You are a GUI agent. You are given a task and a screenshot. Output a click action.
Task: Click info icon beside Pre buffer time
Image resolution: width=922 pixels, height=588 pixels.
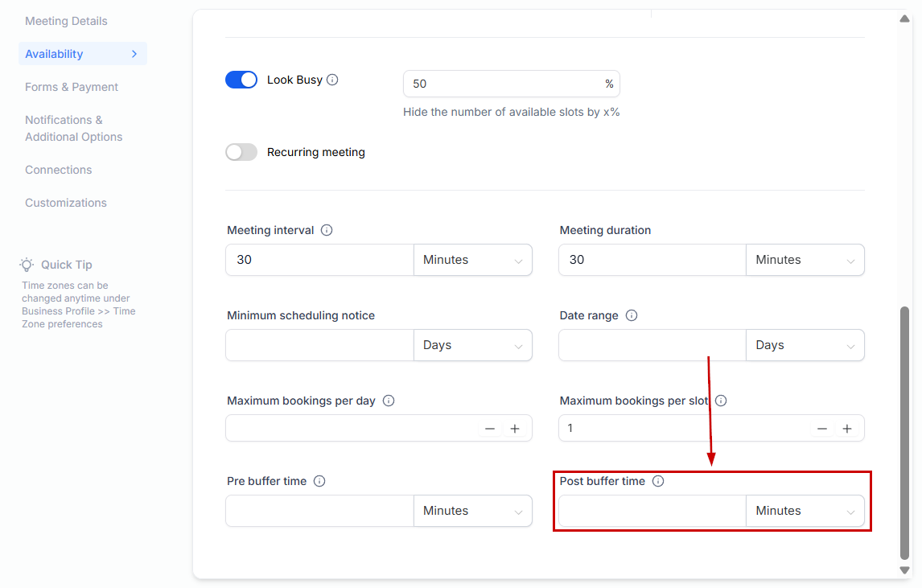[x=319, y=481]
